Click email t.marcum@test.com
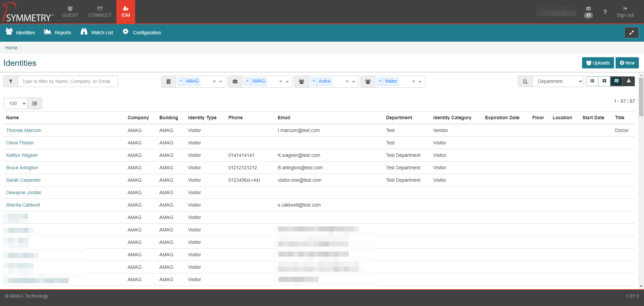Screen dimensions: 644x306 (299, 130)
